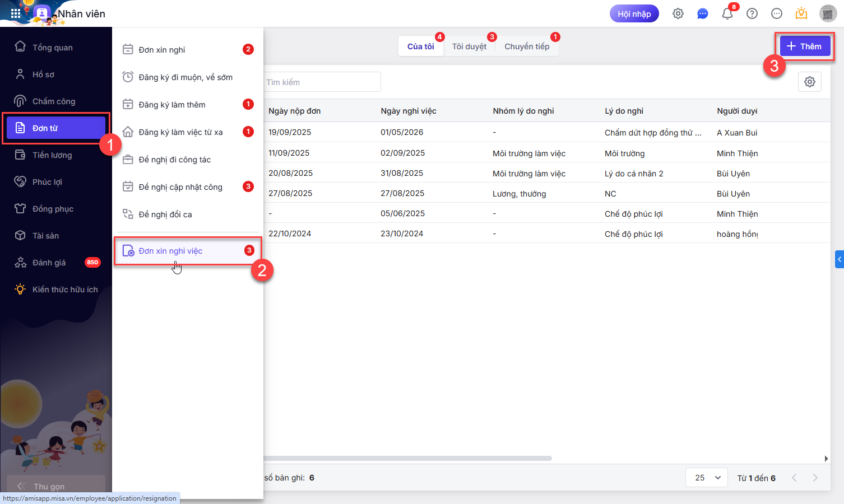844x504 pixels.
Task: Switch to the Tôi duyệt tab
Action: click(469, 46)
